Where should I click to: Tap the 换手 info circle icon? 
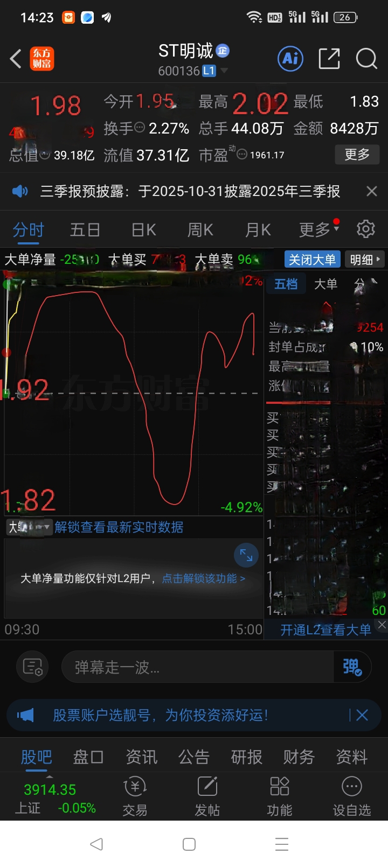coord(140,128)
